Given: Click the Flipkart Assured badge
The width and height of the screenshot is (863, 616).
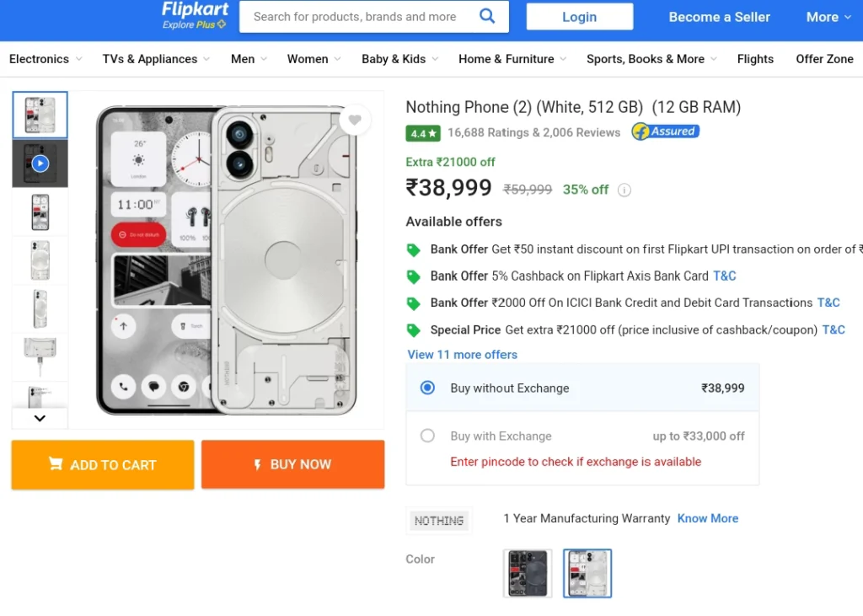Looking at the screenshot, I should (x=666, y=131).
